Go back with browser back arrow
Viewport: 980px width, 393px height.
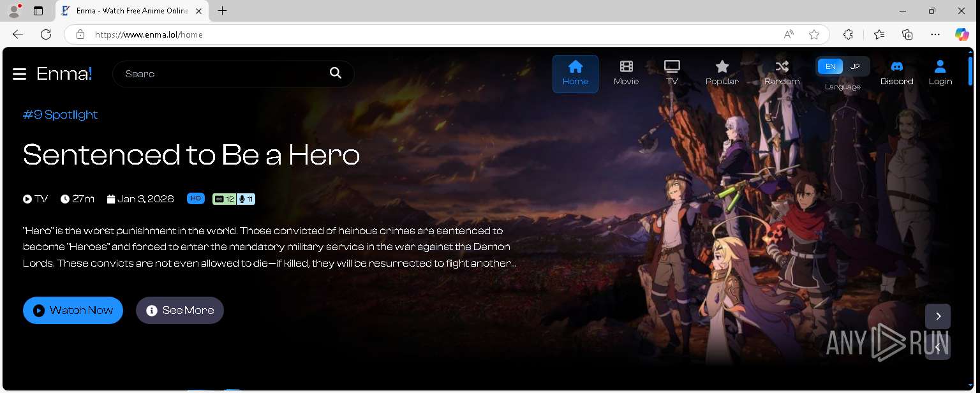[x=18, y=34]
